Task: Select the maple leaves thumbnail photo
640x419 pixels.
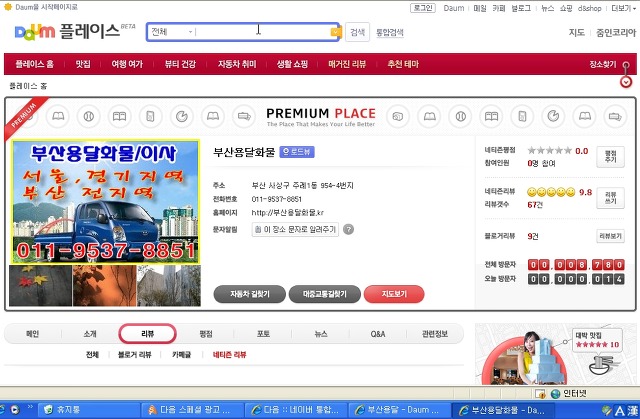Action: coord(40,286)
